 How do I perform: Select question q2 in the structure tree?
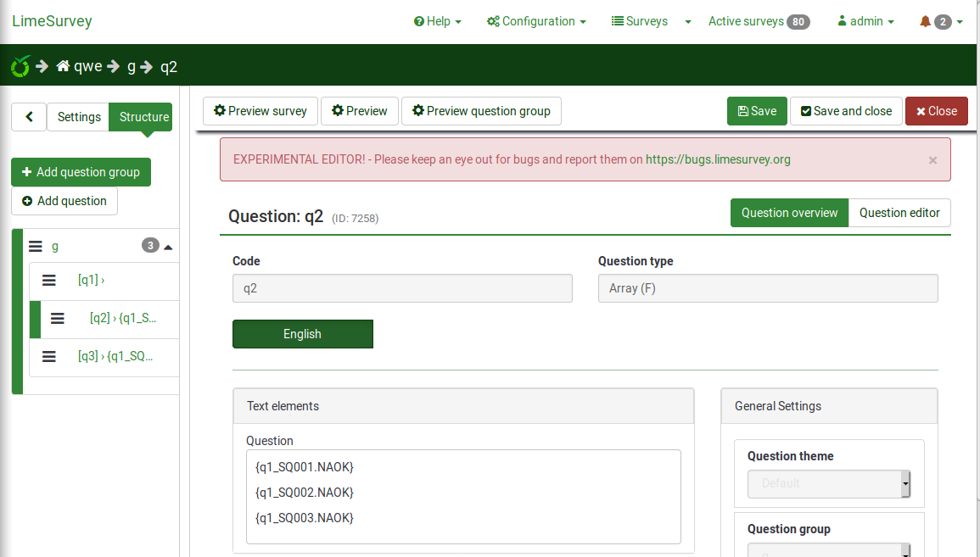(122, 319)
